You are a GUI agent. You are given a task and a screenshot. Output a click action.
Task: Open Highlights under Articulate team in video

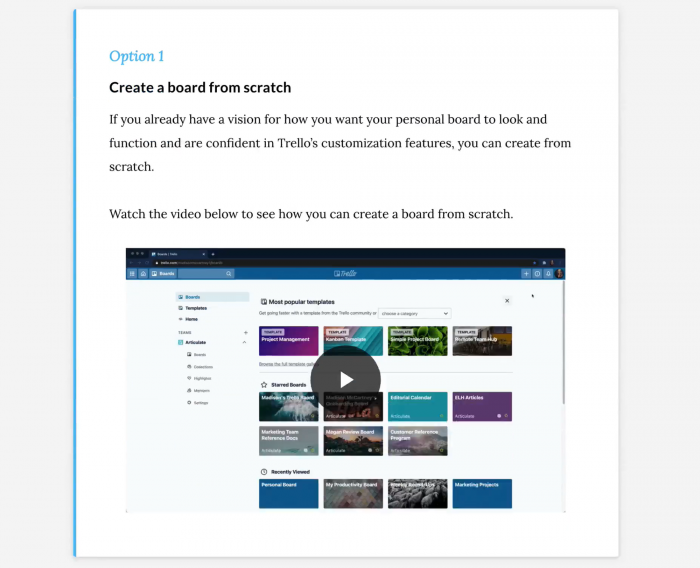[x=199, y=379]
